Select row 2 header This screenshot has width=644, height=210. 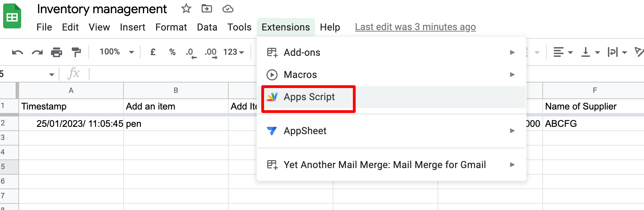8,123
